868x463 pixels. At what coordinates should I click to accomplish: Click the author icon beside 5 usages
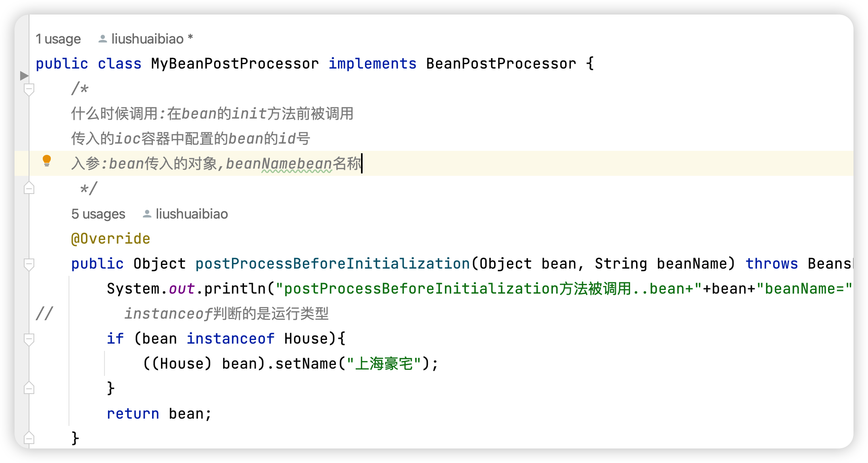[147, 214]
